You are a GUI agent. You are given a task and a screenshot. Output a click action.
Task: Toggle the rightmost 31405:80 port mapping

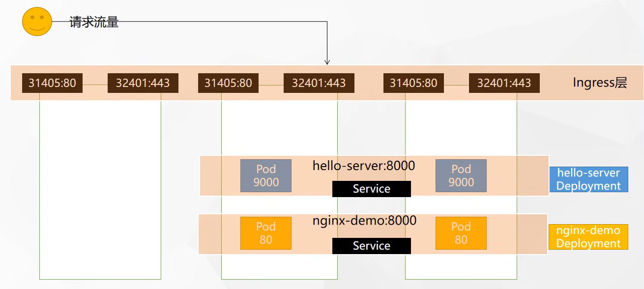tap(414, 83)
